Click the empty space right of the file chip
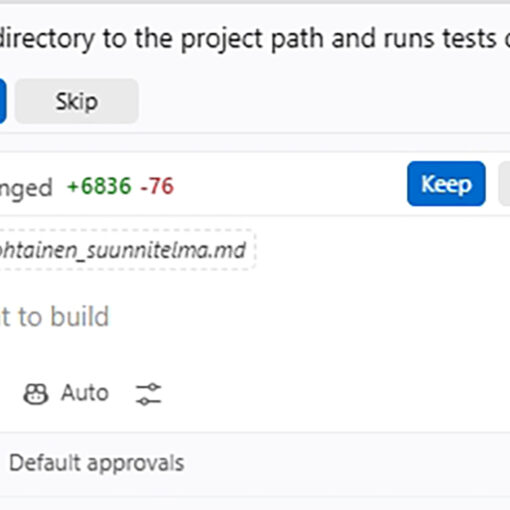 tap(383, 250)
